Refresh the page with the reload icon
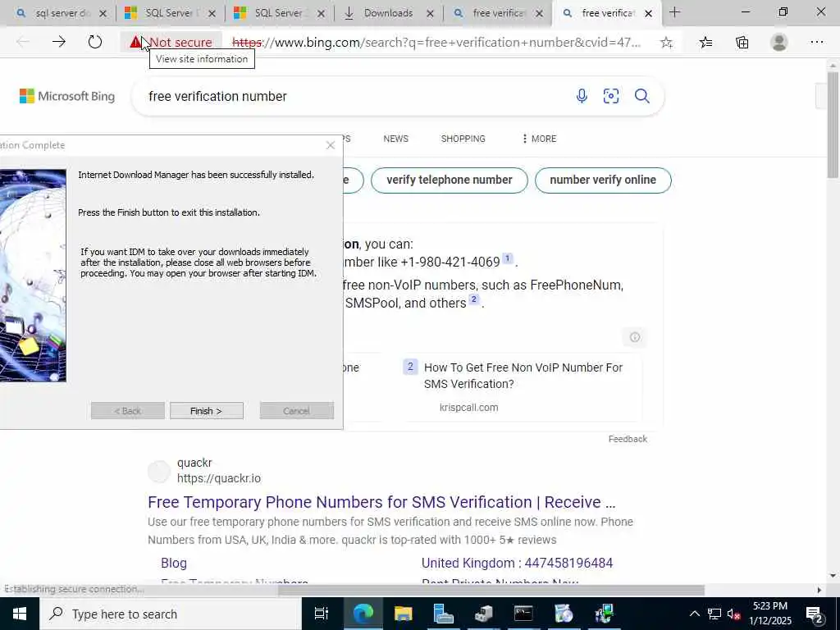The width and height of the screenshot is (840, 630). click(x=95, y=42)
